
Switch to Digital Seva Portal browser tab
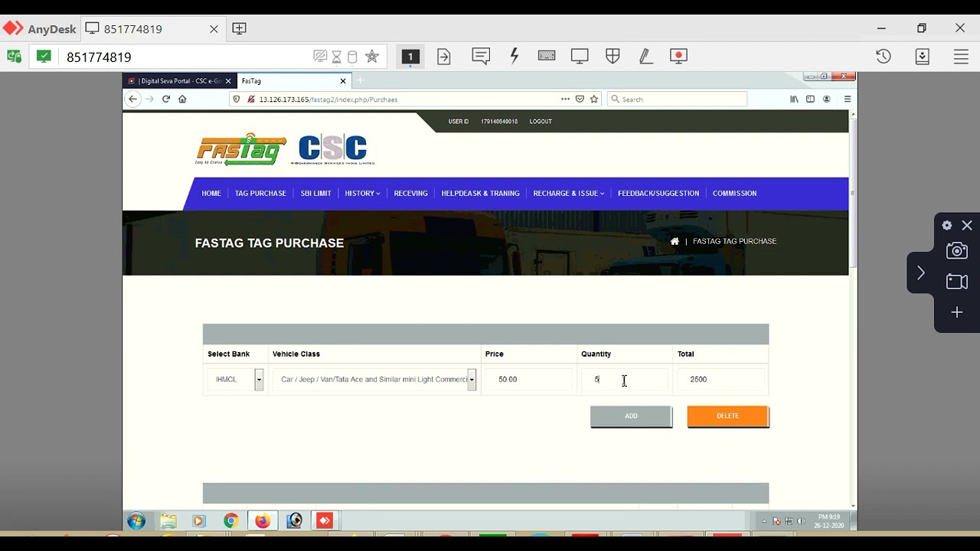pyautogui.click(x=178, y=81)
